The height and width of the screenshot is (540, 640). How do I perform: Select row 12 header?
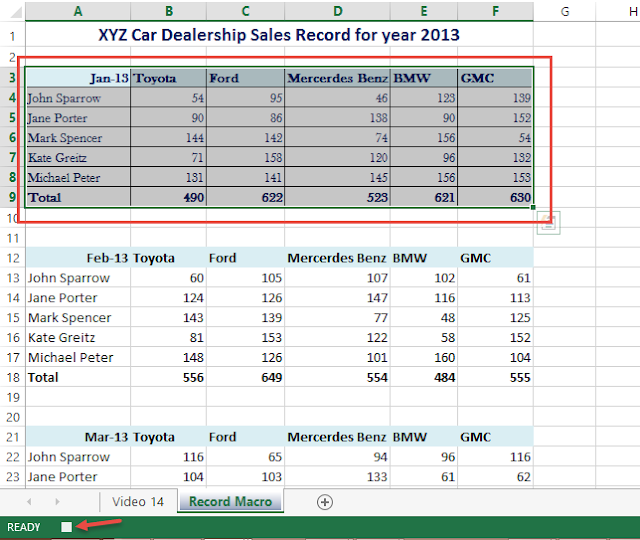click(13, 258)
